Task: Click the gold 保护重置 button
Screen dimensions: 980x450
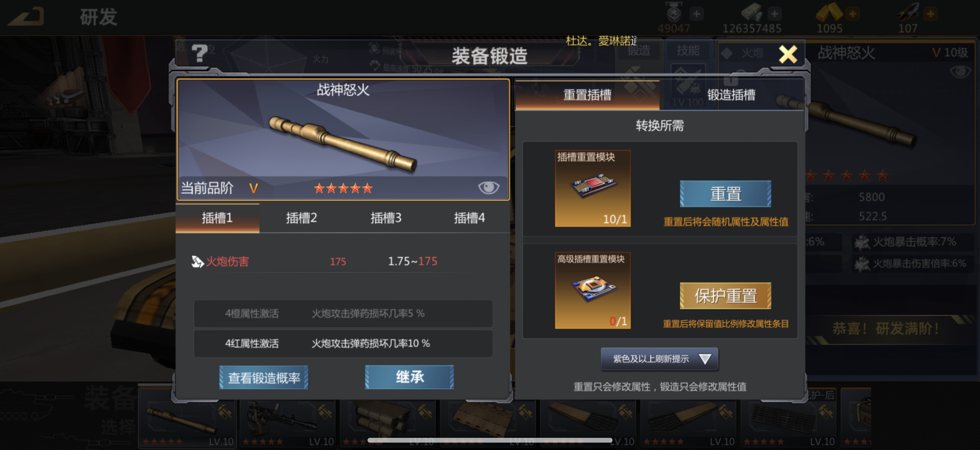Action: click(x=725, y=295)
